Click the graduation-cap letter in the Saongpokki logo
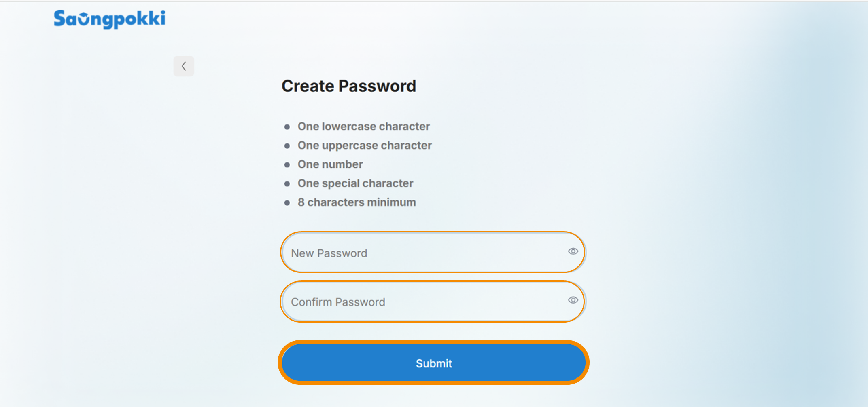 (83, 19)
